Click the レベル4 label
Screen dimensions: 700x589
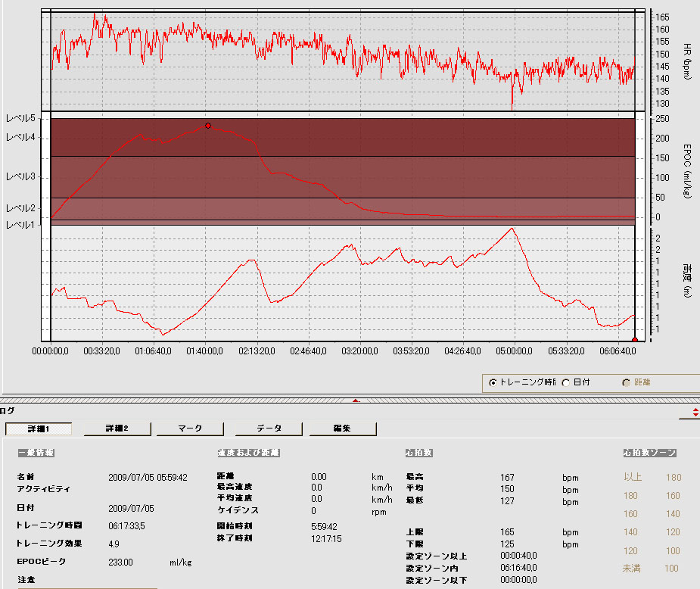[20, 137]
